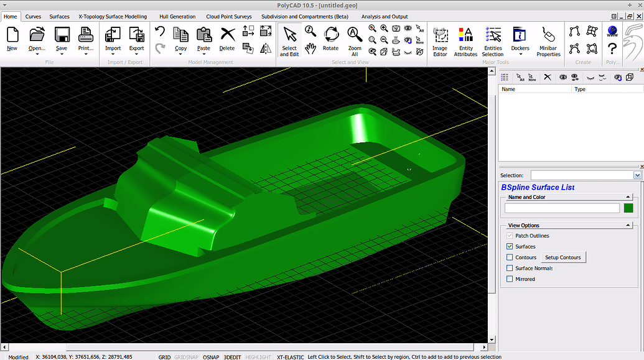The width and height of the screenshot is (644, 360).
Task: Open Analysis and Output tab
Action: 385,16
